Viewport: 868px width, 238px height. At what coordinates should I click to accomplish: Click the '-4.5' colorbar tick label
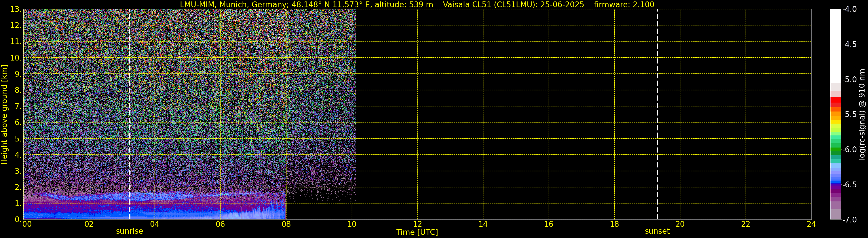[x=849, y=44]
